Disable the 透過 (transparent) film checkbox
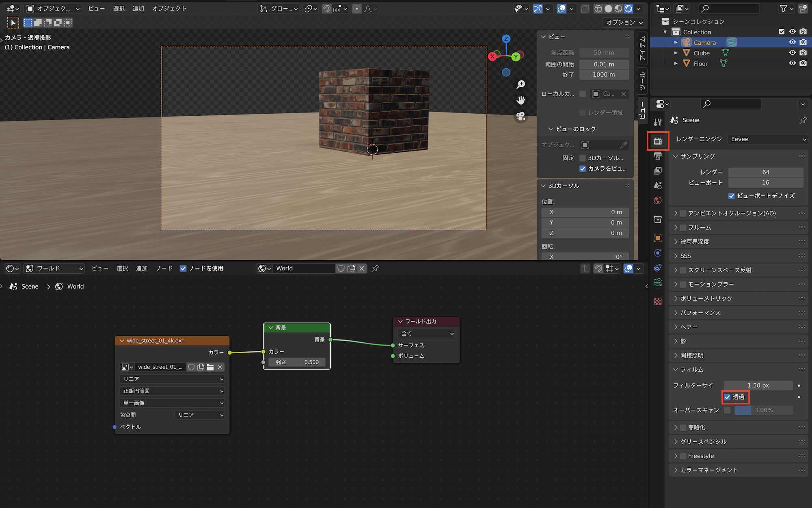 [x=728, y=397]
